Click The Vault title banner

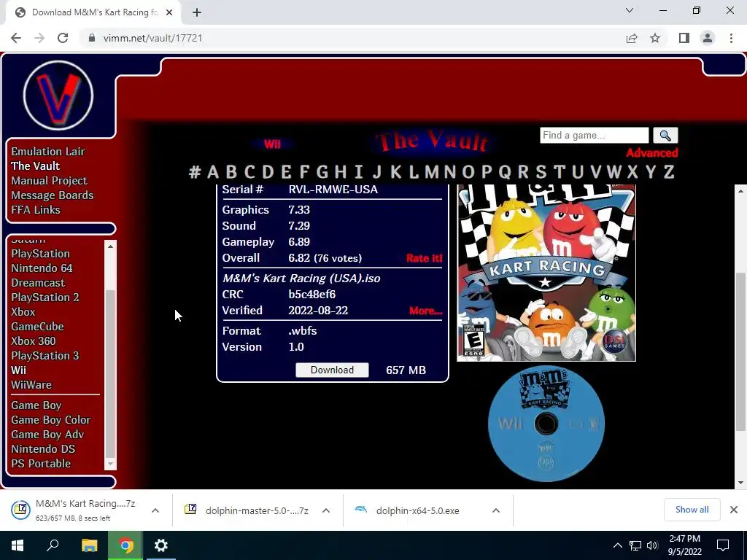click(432, 141)
